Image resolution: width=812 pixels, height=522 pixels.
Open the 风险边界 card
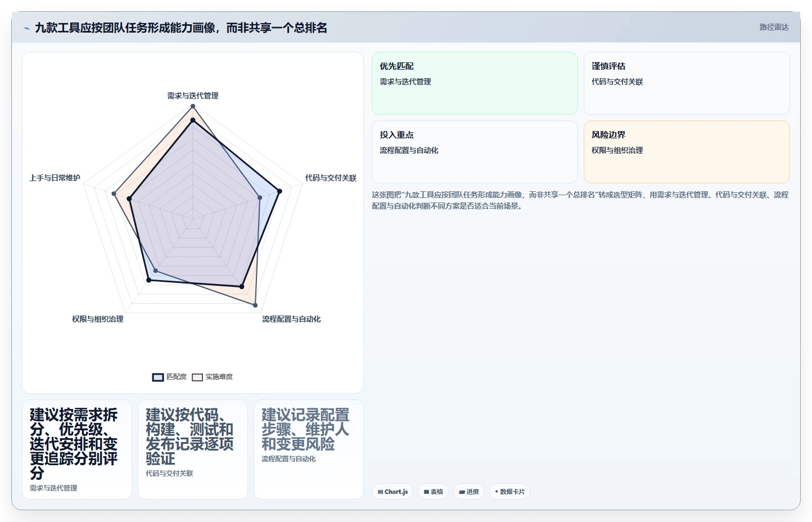687,152
